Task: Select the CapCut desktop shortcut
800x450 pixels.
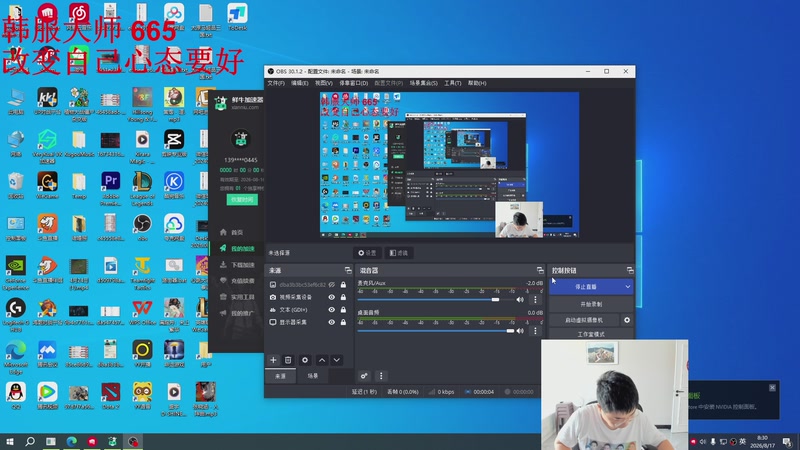Action: pos(173,142)
